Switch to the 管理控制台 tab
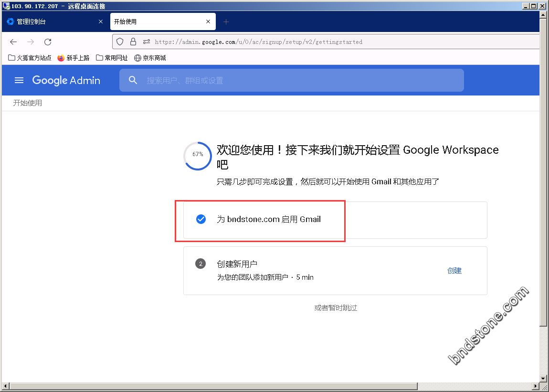Viewport: 549px width, 392px height. [x=55, y=21]
